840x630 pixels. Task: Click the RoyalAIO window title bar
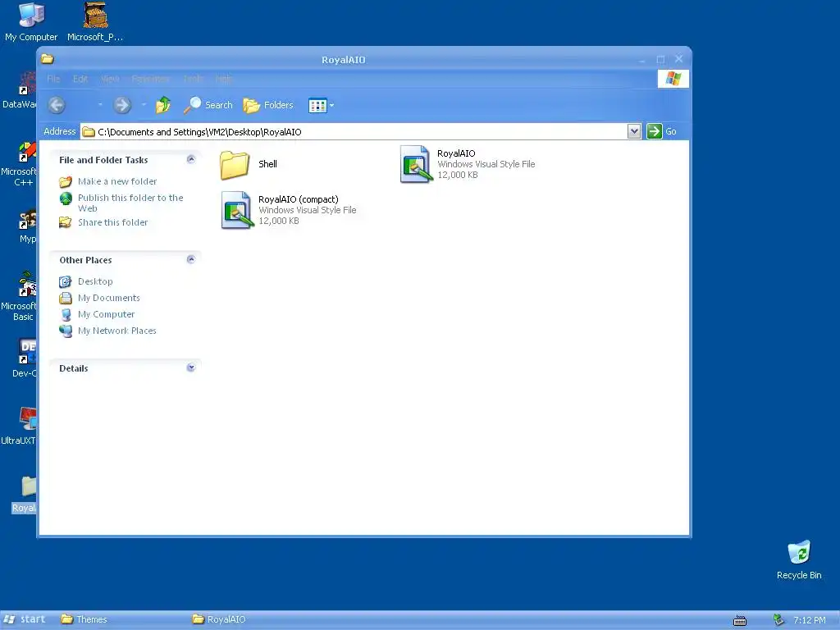(343, 59)
